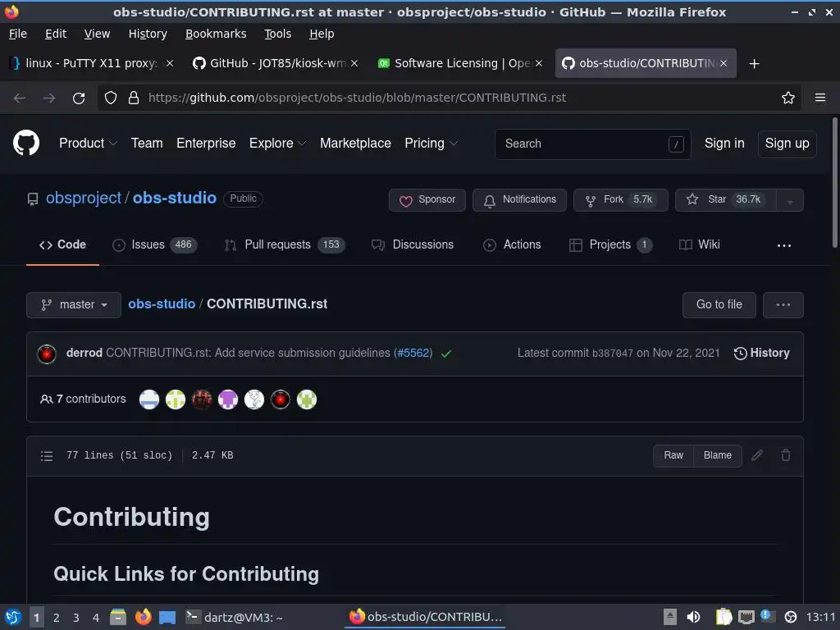Image resolution: width=840 pixels, height=630 pixels.
Task: Open the master branch selector
Action: pyautogui.click(x=74, y=305)
